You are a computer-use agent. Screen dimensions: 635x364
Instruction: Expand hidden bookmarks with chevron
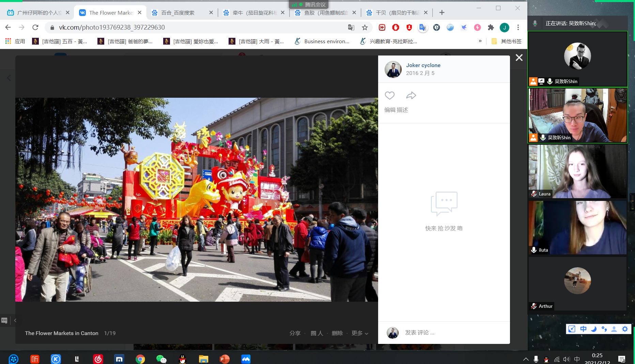click(480, 41)
